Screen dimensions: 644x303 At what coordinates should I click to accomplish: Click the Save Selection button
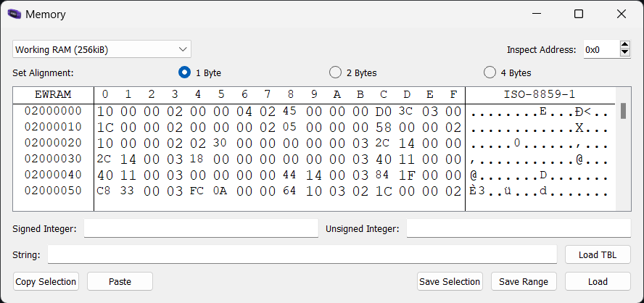(x=450, y=281)
